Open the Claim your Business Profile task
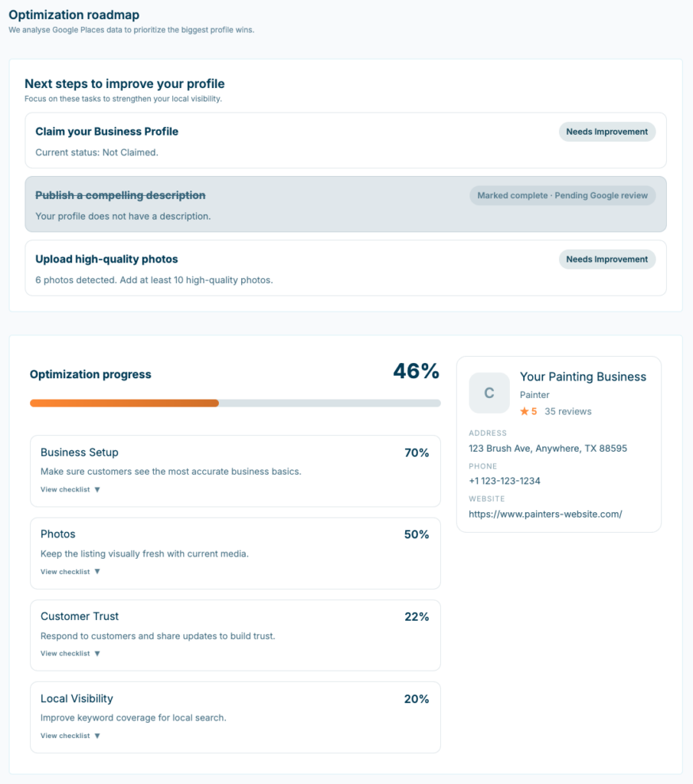The height and width of the screenshot is (784, 693). coord(107,132)
